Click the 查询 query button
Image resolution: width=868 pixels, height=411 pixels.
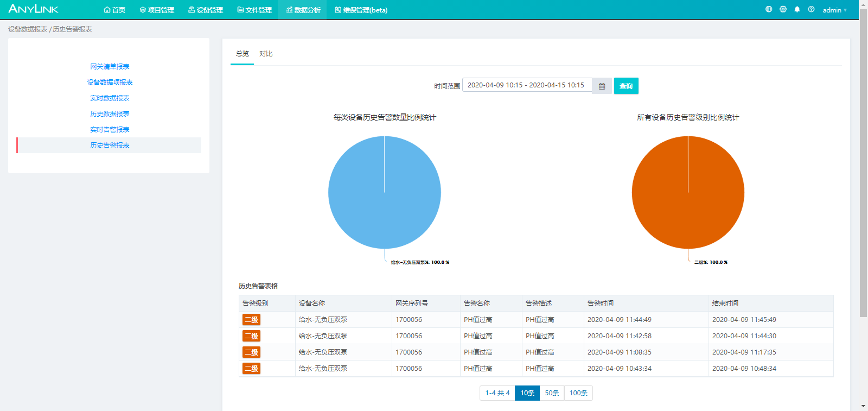[x=626, y=86]
